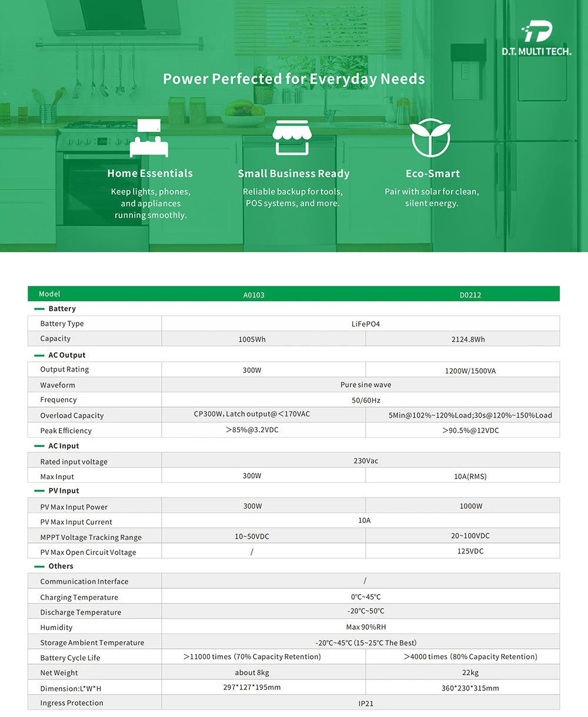Image resolution: width=588 pixels, height=717 pixels.
Task: Click the '125VDC' open circuit voltage
Action: pyautogui.click(x=470, y=551)
